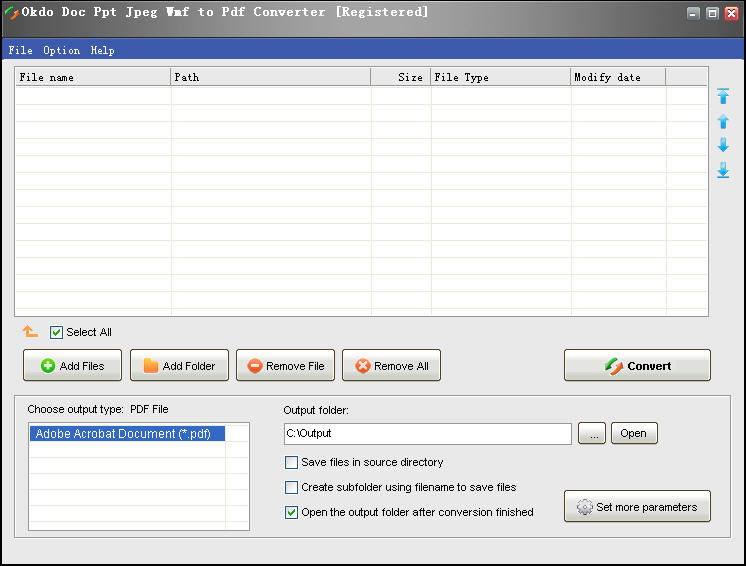Click the Add Folder button
This screenshot has width=746, height=566.
click(179, 365)
